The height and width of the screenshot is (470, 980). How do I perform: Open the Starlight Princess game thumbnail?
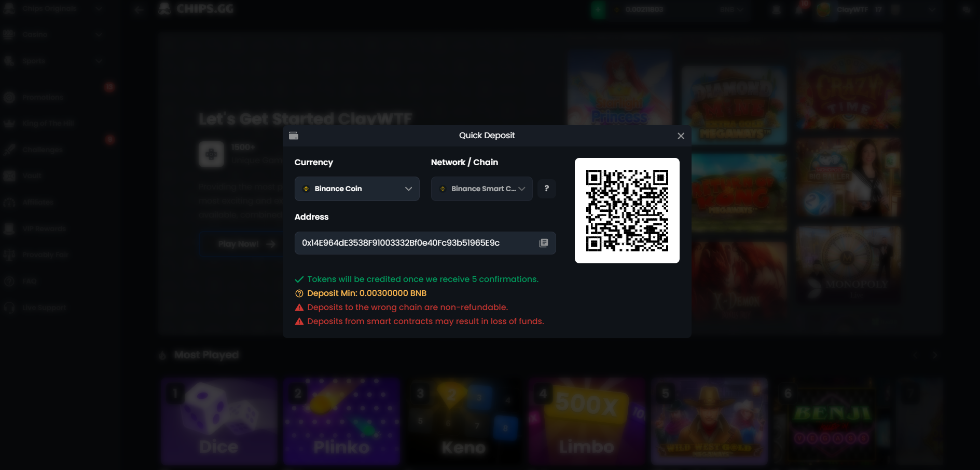[619, 88]
